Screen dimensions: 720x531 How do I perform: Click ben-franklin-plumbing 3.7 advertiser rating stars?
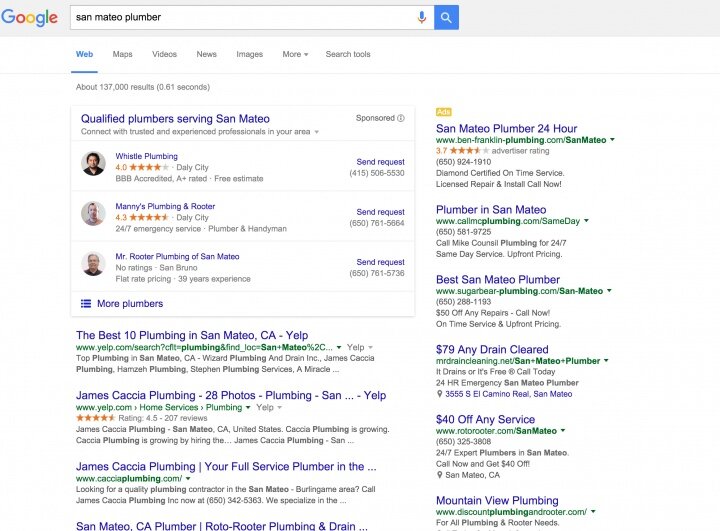(469, 151)
